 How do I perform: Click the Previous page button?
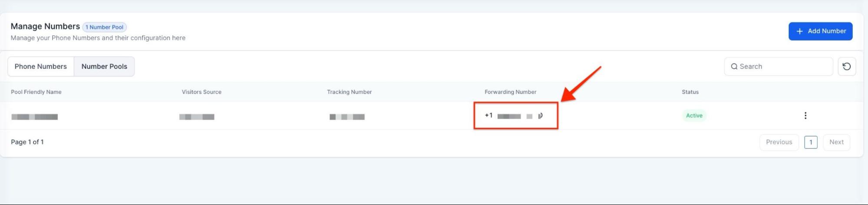tap(779, 142)
